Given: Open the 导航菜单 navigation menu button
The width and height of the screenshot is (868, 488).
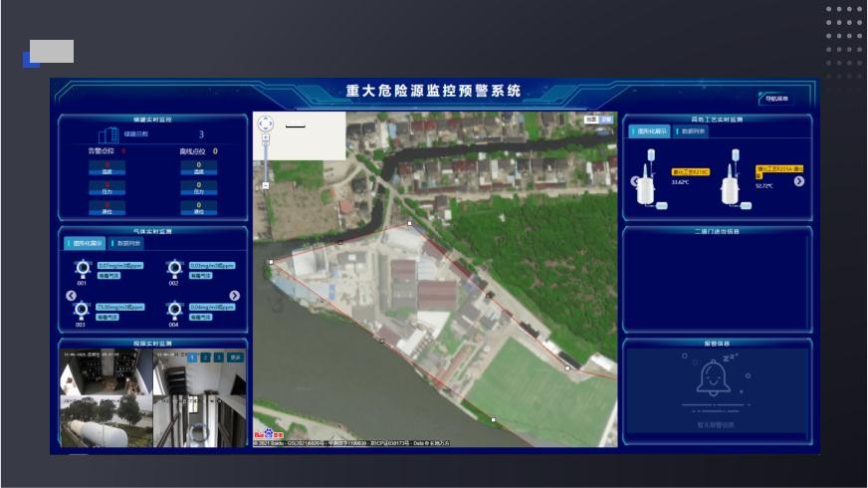Looking at the screenshot, I should pyautogui.click(x=775, y=99).
